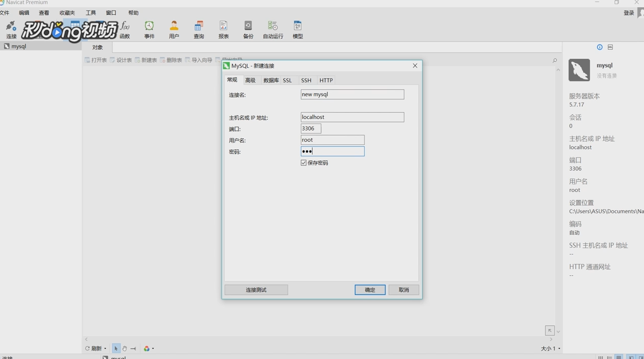Open the 用户 (User) toolbar tool
Image resolution: width=644 pixels, height=359 pixels.
[174, 30]
